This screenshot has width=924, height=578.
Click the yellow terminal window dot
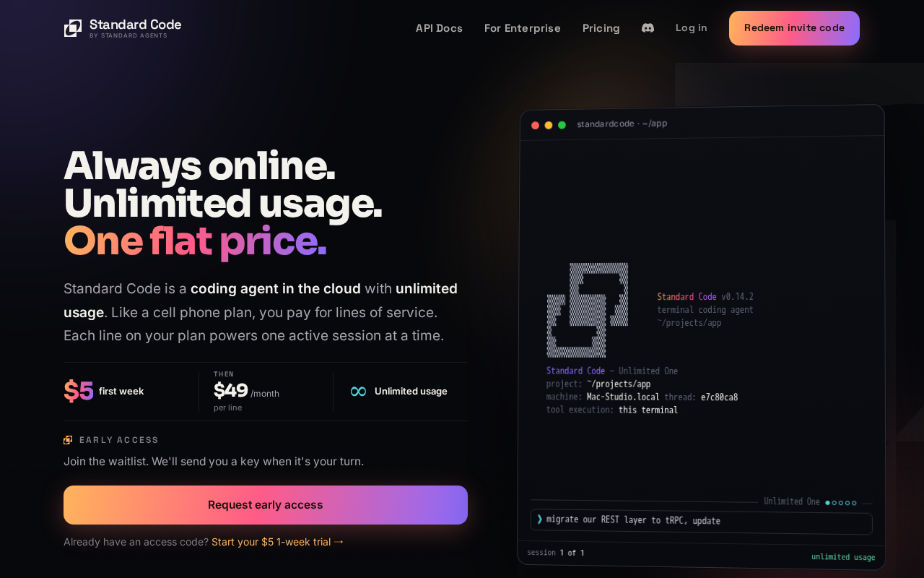(x=549, y=125)
